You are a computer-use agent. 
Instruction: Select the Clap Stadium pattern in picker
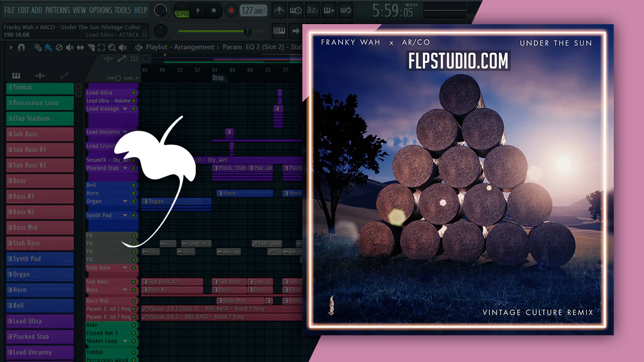point(40,119)
